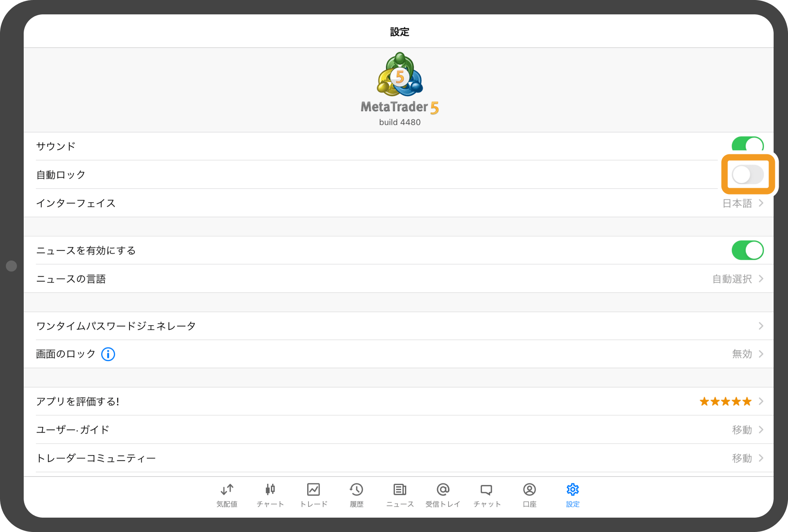Turn off ニュースを有効にする switch
788x532 pixels.
point(747,250)
